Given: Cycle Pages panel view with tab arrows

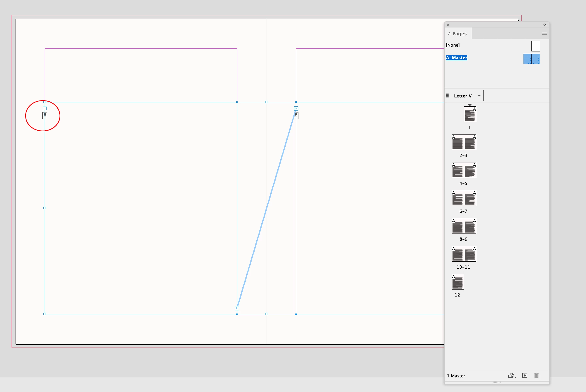Looking at the screenshot, I should pos(449,34).
